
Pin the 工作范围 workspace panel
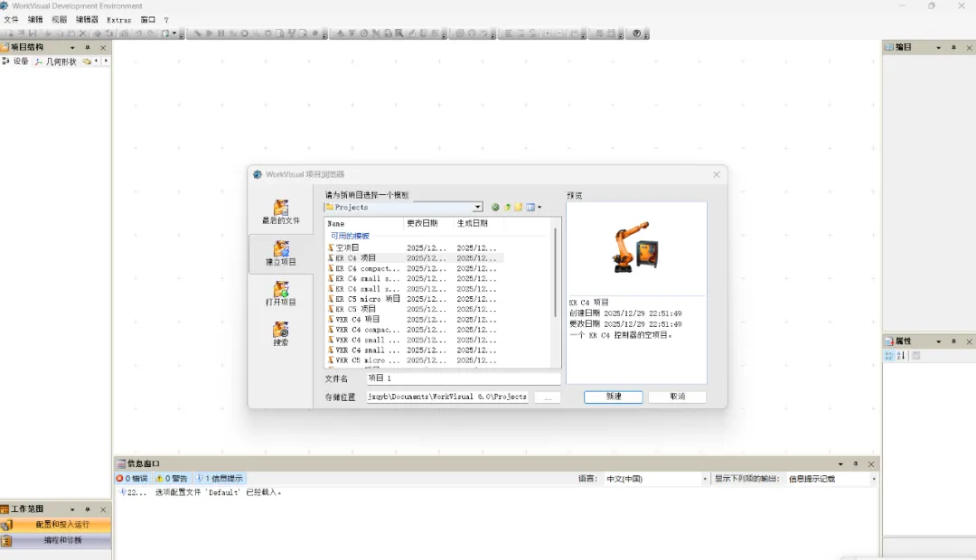click(x=88, y=509)
